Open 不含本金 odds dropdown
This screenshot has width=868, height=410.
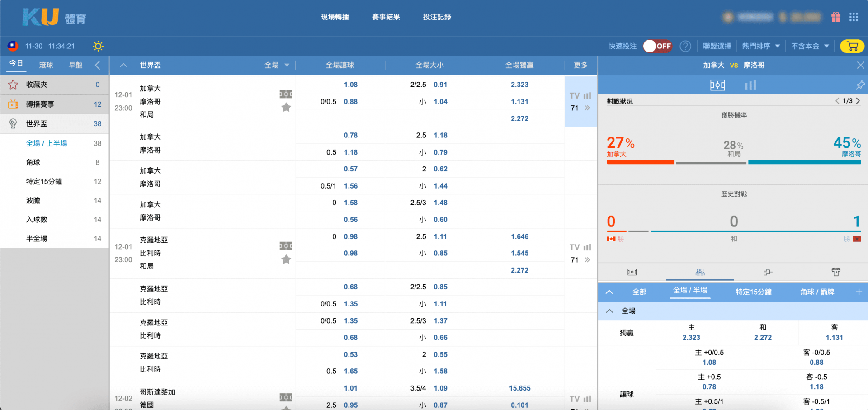tap(810, 46)
